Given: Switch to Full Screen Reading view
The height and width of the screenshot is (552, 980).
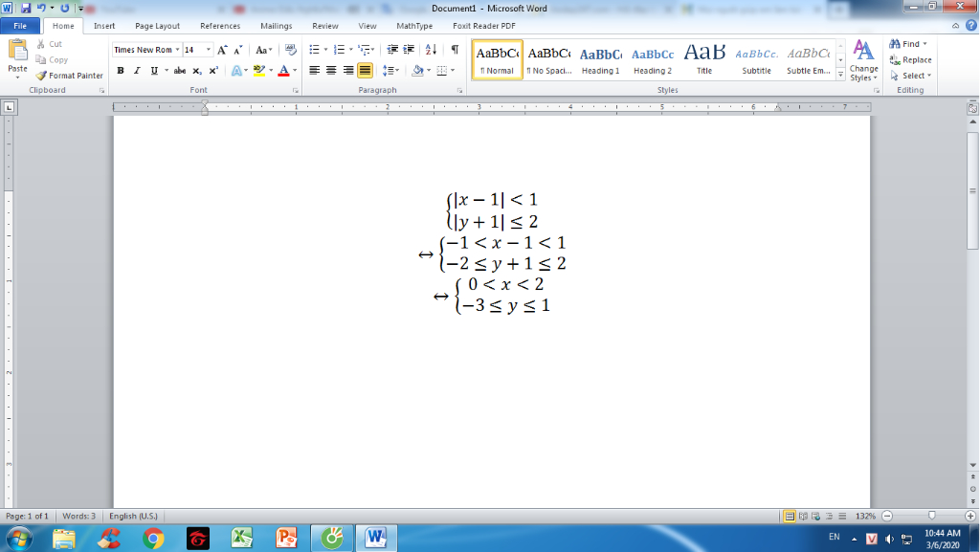Looking at the screenshot, I should (803, 517).
